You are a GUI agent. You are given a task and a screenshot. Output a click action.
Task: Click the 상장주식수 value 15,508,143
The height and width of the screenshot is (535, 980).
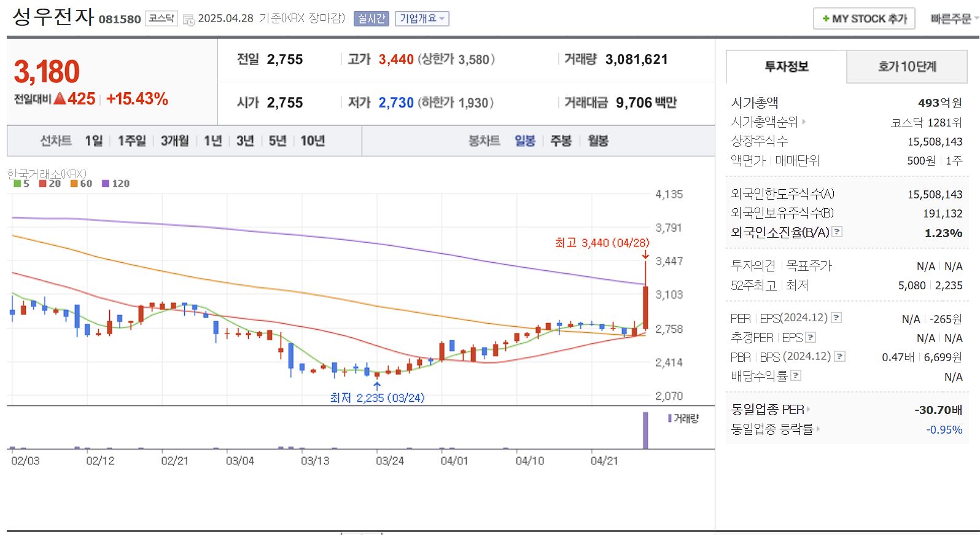(935, 141)
